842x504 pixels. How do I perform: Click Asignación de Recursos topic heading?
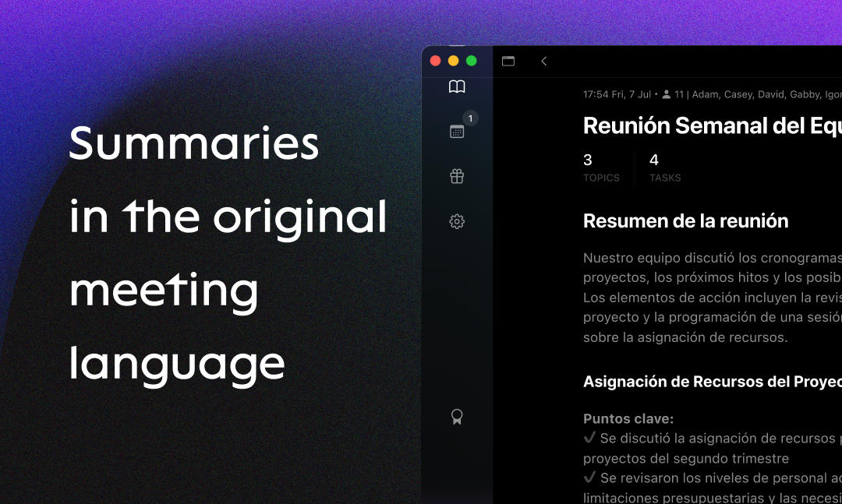click(x=713, y=382)
